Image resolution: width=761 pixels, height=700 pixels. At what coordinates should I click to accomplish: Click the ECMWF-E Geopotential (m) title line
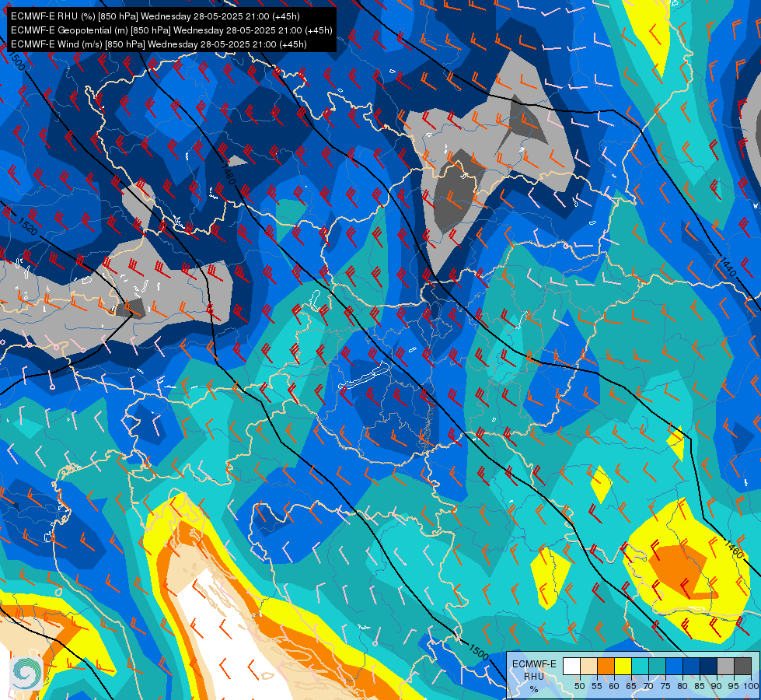(171, 30)
